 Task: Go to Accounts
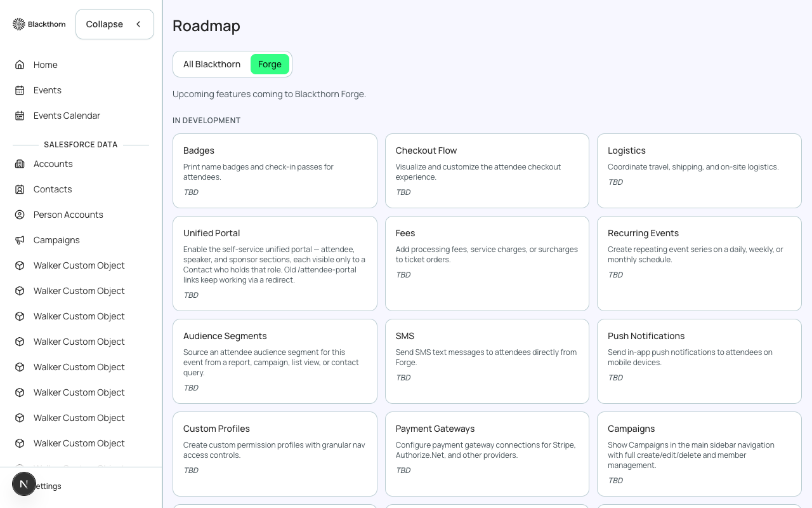(x=81, y=164)
